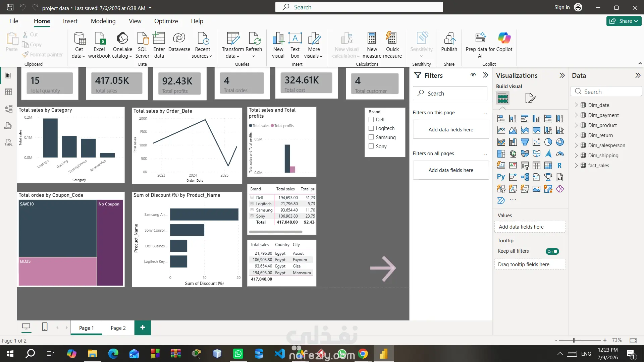Click the Data pane Search field
Viewport: 644px width, 362px height.
click(606, 92)
